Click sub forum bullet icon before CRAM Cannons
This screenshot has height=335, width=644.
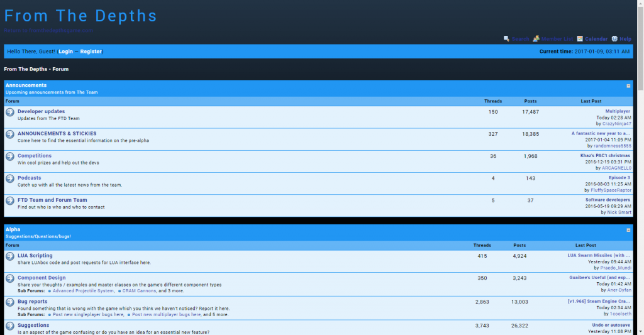119,291
